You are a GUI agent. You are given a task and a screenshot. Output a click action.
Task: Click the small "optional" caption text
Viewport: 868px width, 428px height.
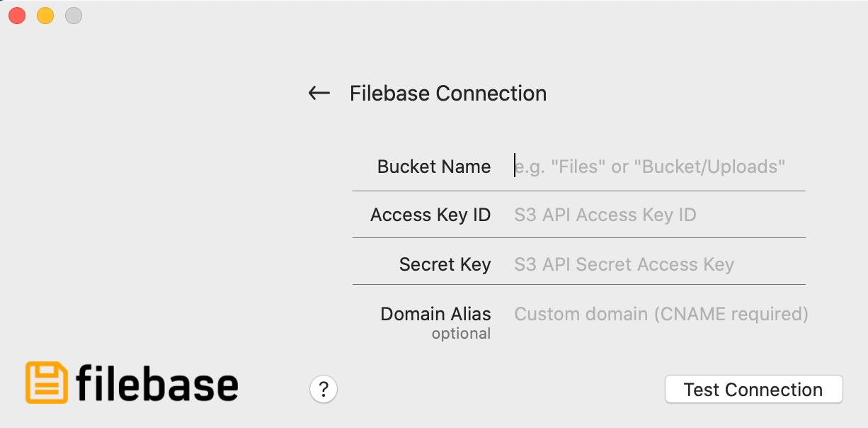tap(461, 334)
